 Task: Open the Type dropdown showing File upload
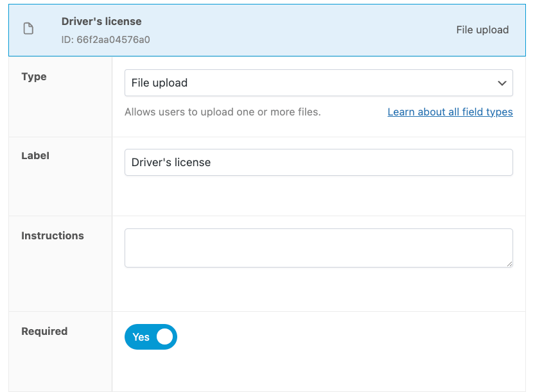[319, 83]
